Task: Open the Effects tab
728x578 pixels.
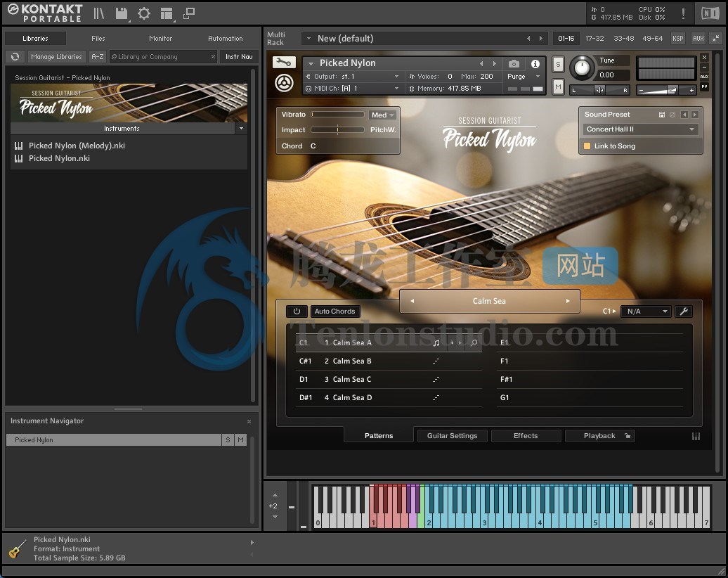Action: point(526,436)
